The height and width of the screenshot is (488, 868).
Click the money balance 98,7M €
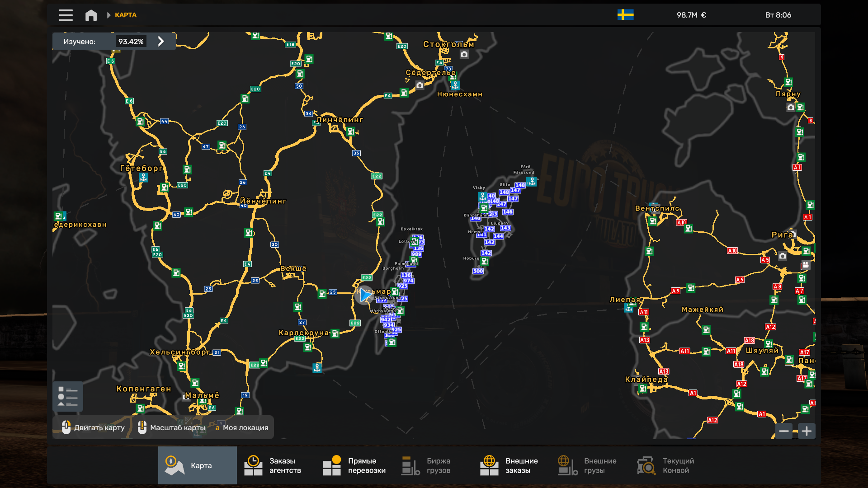[x=691, y=15]
